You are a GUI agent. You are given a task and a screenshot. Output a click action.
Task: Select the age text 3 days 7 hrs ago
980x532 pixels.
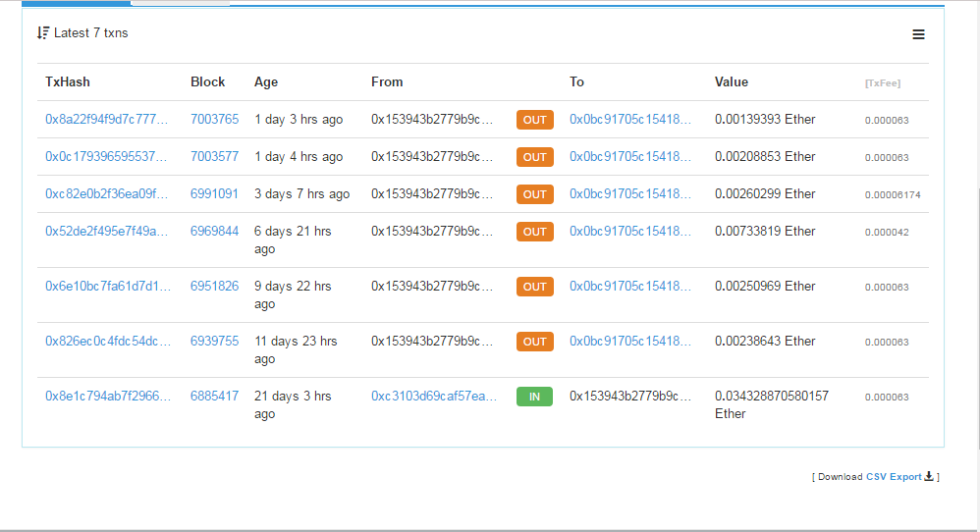tap(301, 194)
